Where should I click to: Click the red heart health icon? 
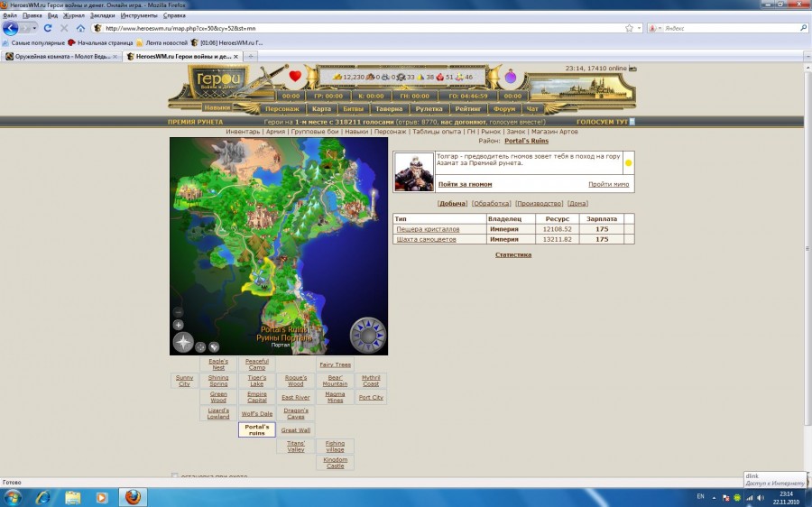pyautogui.click(x=295, y=76)
